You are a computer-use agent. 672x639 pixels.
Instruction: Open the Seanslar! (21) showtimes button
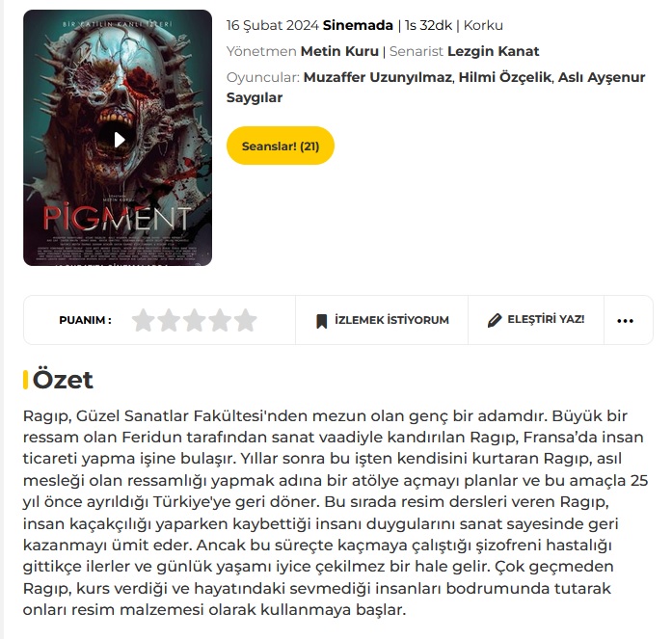(281, 146)
